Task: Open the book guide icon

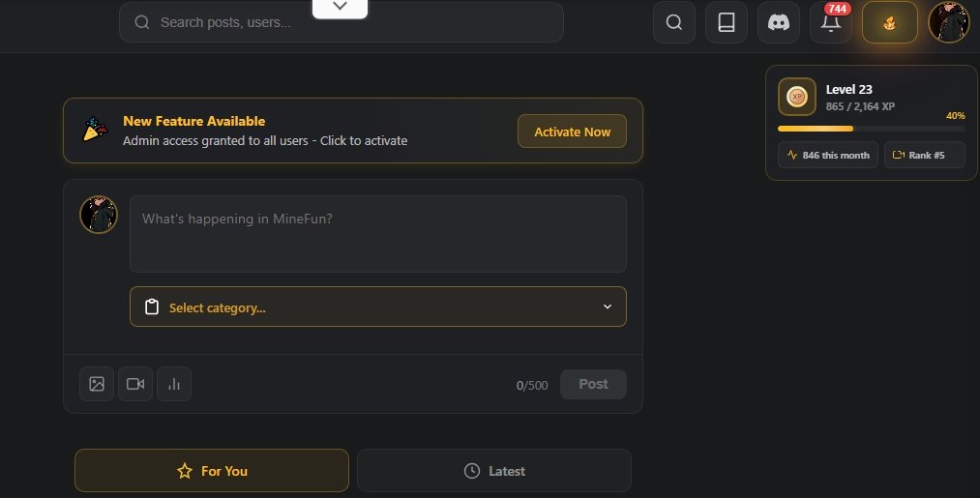Action: 727,22
